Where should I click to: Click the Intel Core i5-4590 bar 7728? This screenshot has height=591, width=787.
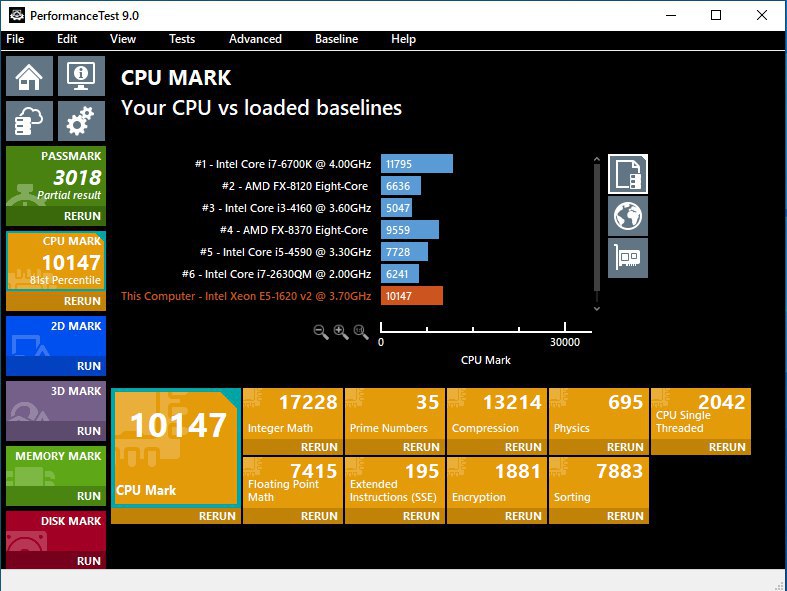(404, 252)
